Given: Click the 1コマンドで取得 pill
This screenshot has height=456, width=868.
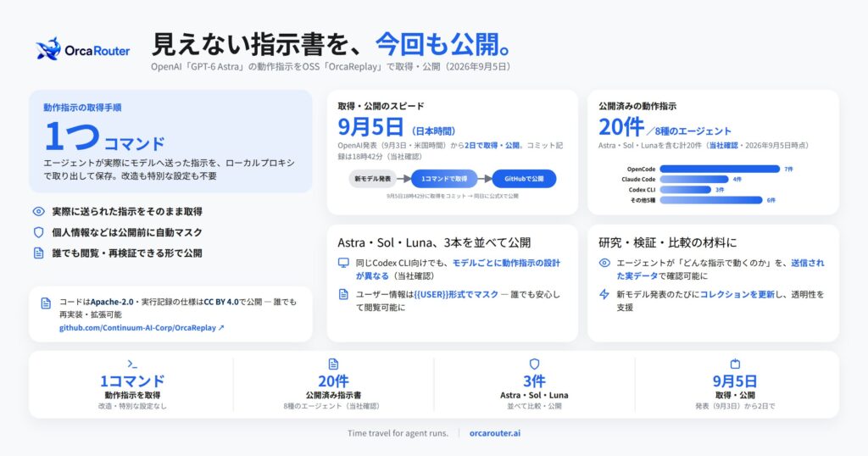Looking at the screenshot, I should [444, 179].
